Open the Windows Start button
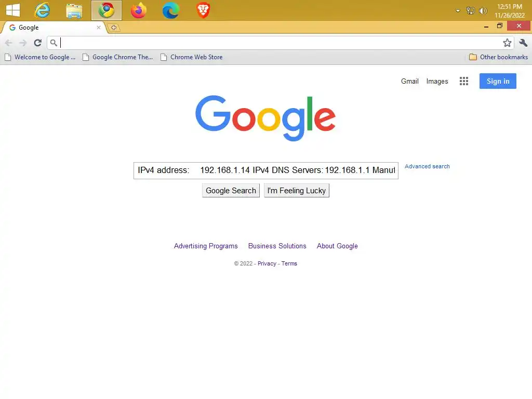532x399 pixels. point(13,10)
